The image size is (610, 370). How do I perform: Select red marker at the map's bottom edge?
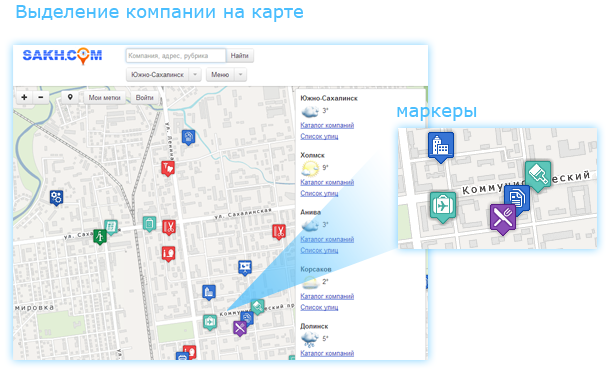(x=189, y=351)
